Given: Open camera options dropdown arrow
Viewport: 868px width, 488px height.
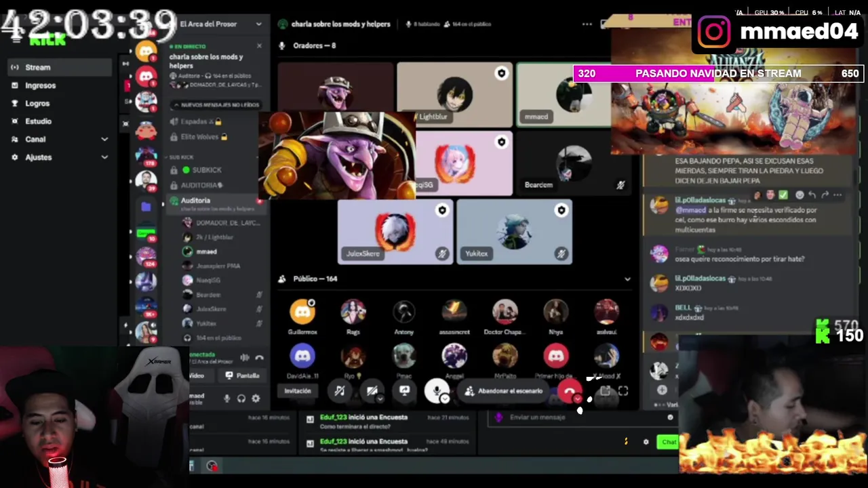Looking at the screenshot, I should 380,399.
